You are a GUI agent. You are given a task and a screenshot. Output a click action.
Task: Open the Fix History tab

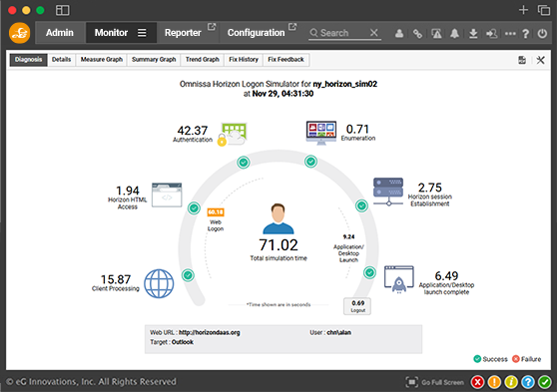[244, 60]
